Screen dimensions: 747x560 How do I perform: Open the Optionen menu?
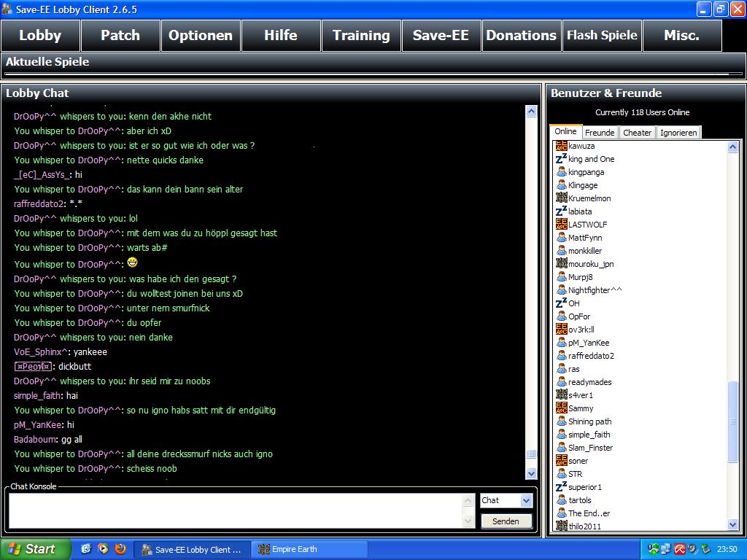(x=201, y=36)
